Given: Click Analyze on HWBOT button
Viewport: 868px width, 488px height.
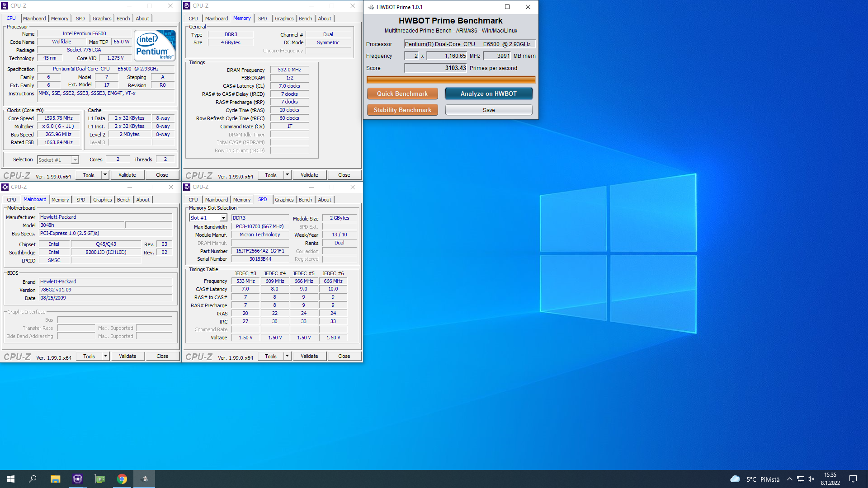Looking at the screenshot, I should pyautogui.click(x=489, y=94).
